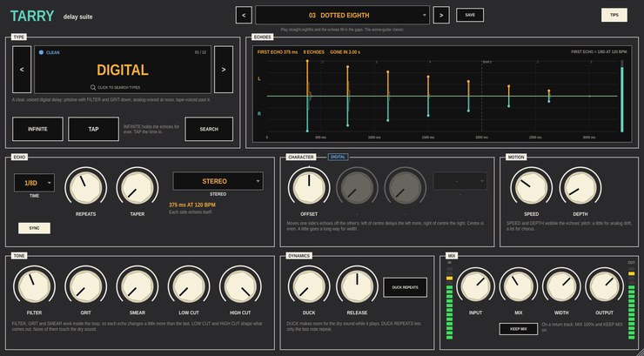Screen dimensions: 644x356
Task: Click the '375 ms AT 120 BPM' readout
Action: [x=192, y=205]
